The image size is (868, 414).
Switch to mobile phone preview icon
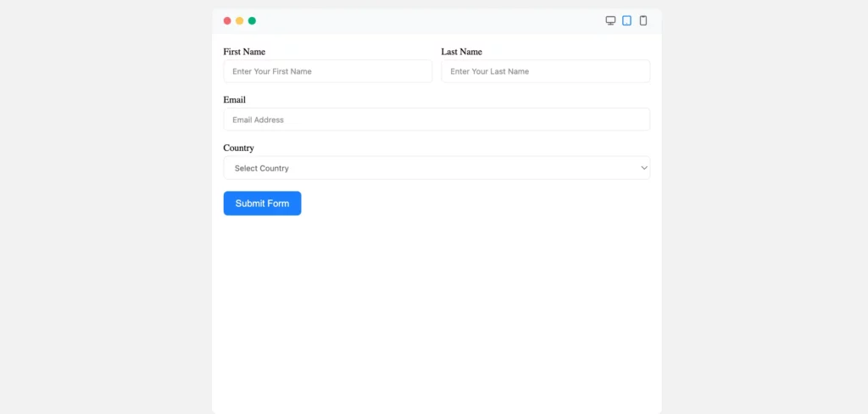[643, 20]
